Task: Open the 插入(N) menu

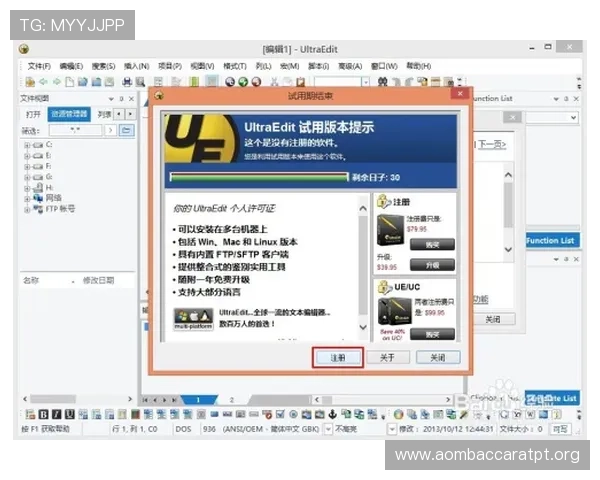Action: pyautogui.click(x=137, y=66)
